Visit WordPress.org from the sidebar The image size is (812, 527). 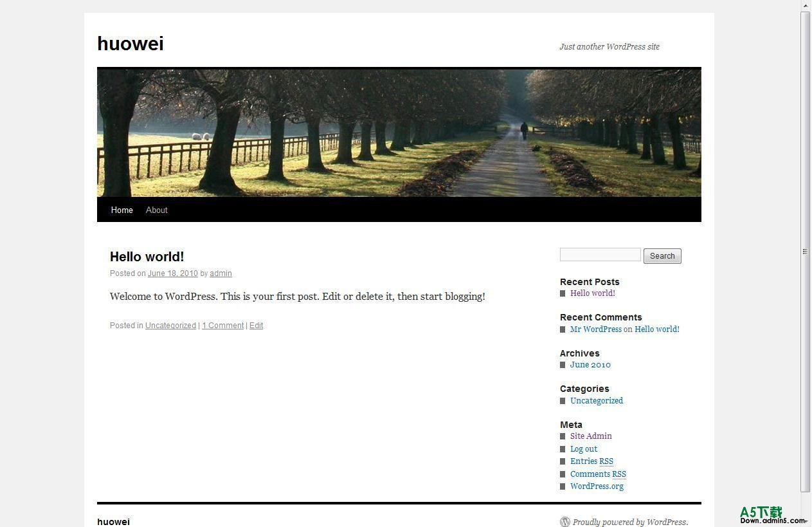(596, 486)
